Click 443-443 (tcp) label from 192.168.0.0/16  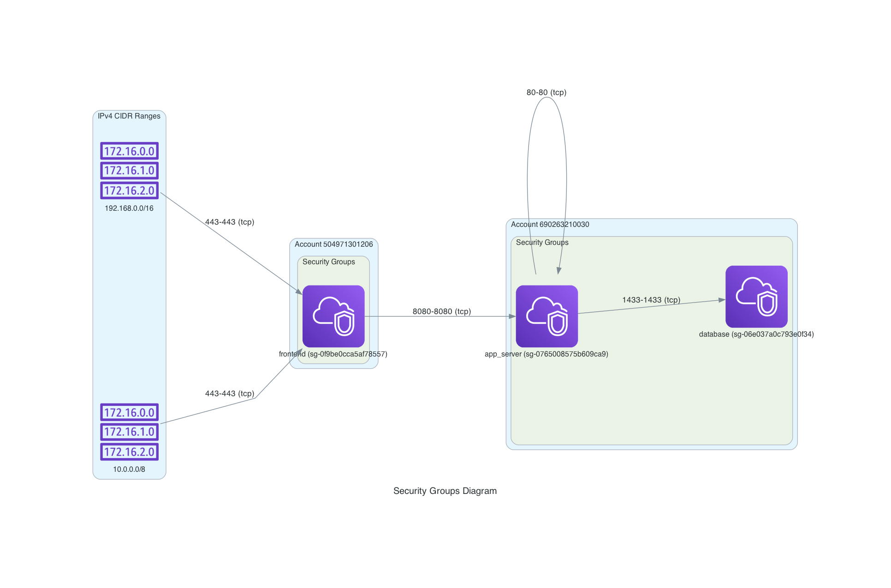(230, 222)
